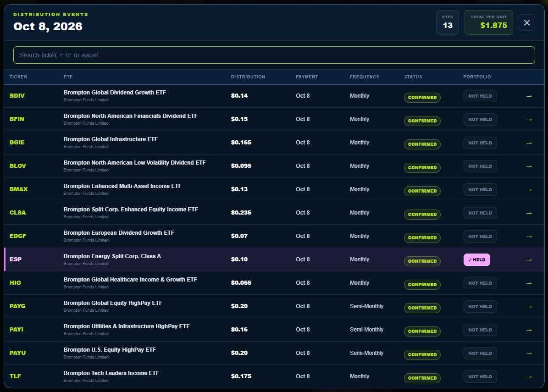Toggle ESP Held portfolio badge
This screenshot has height=392, width=548.
point(477,259)
